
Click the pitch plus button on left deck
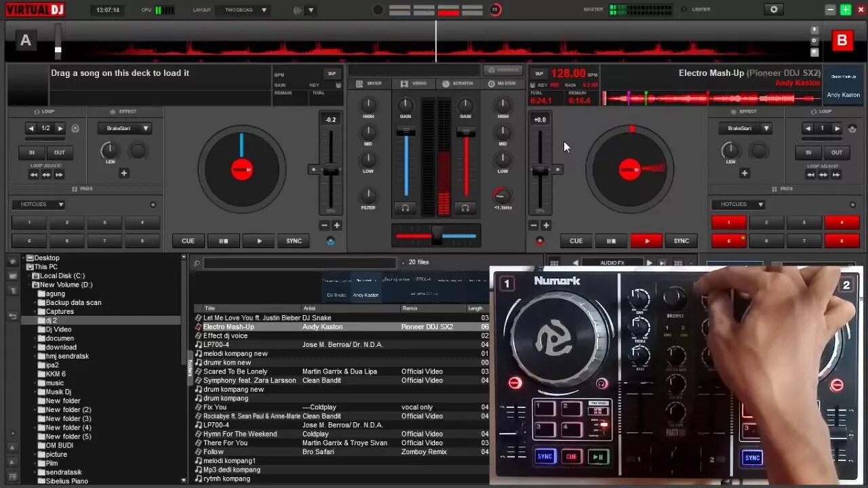coord(337,225)
